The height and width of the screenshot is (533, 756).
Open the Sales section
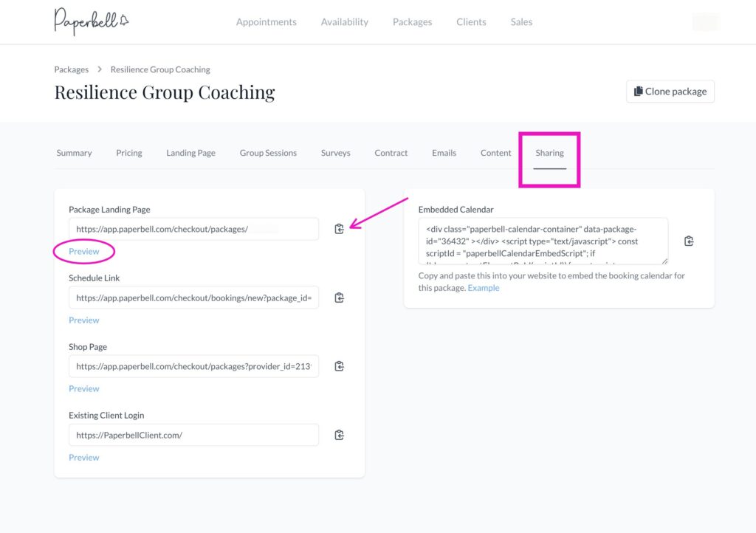(521, 22)
